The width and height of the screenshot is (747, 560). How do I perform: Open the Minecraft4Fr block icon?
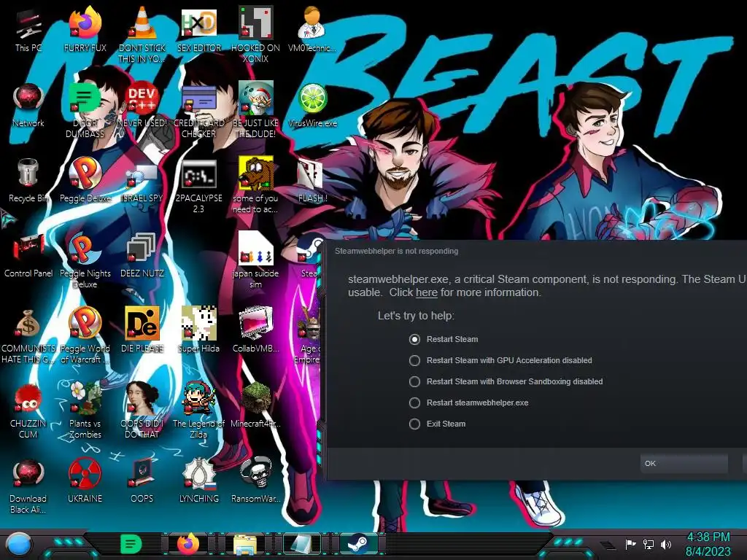tap(255, 405)
